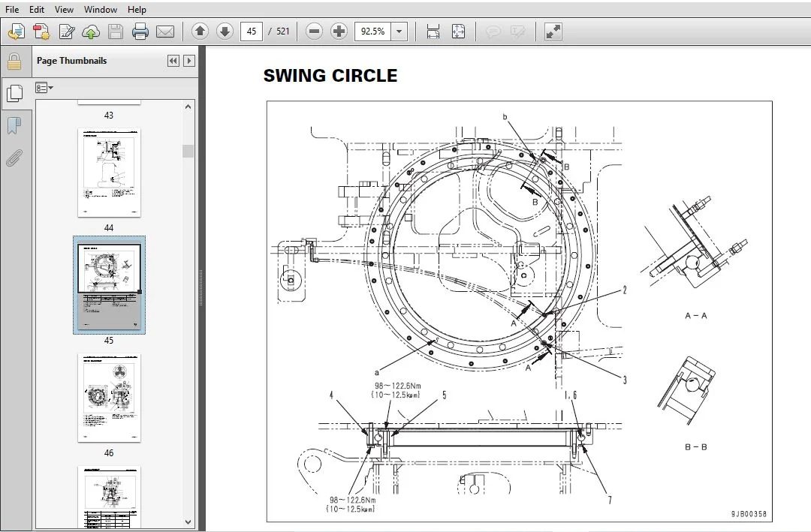The height and width of the screenshot is (532, 811).
Task: Click the cloud upload icon
Action: pyautogui.click(x=91, y=32)
